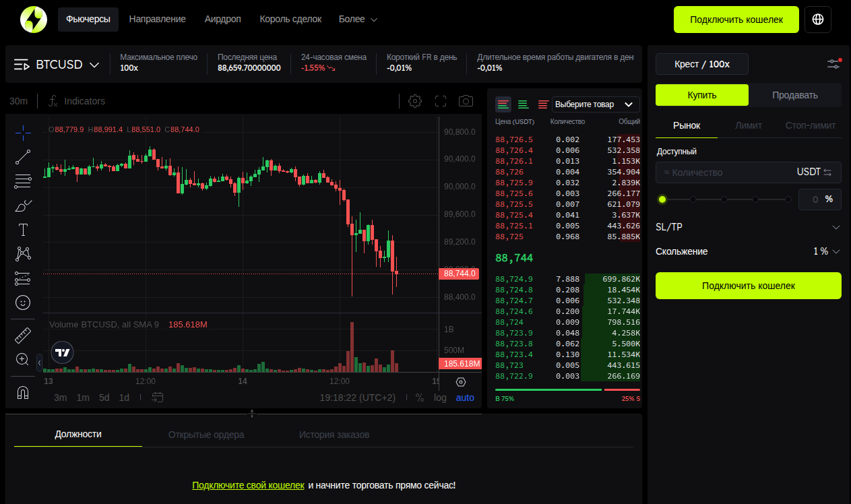Viewport: 851px width, 504px height.
Task: Open the Выберите товар dropdown
Action: (x=596, y=104)
